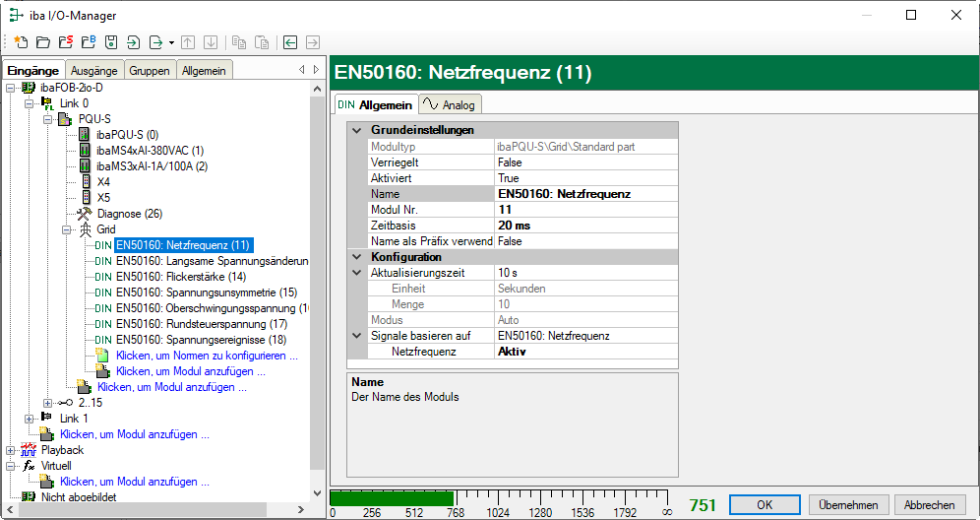This screenshot has width=980, height=520.
Task: Click the open folder toolbar icon
Action: 42,42
